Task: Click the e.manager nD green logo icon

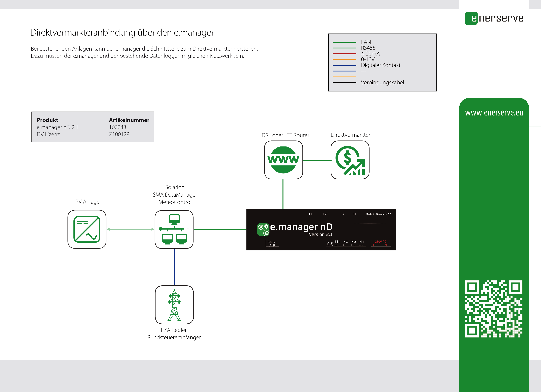Action: click(x=263, y=229)
